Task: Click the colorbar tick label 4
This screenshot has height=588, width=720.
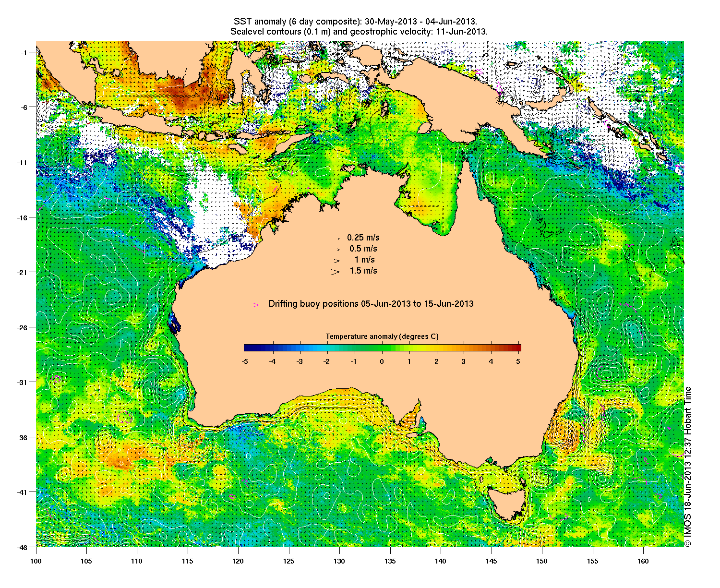Action: pos(491,361)
